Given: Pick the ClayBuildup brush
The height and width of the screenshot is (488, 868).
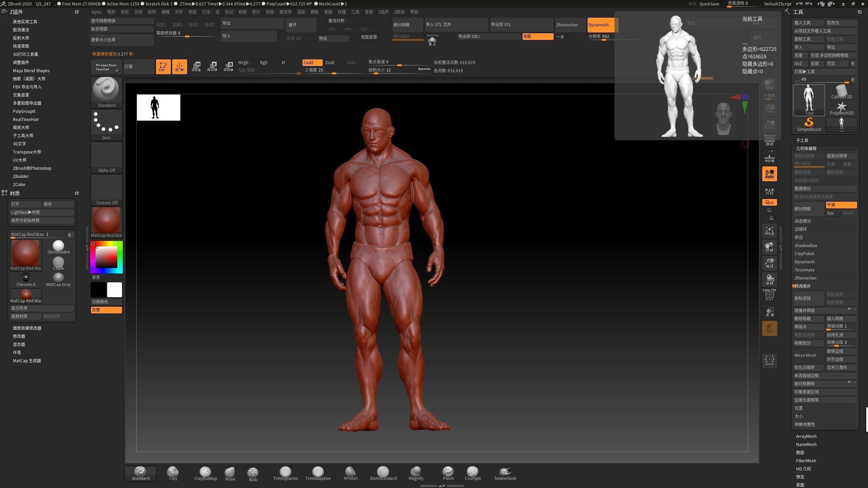Looking at the screenshot, I should [x=205, y=474].
